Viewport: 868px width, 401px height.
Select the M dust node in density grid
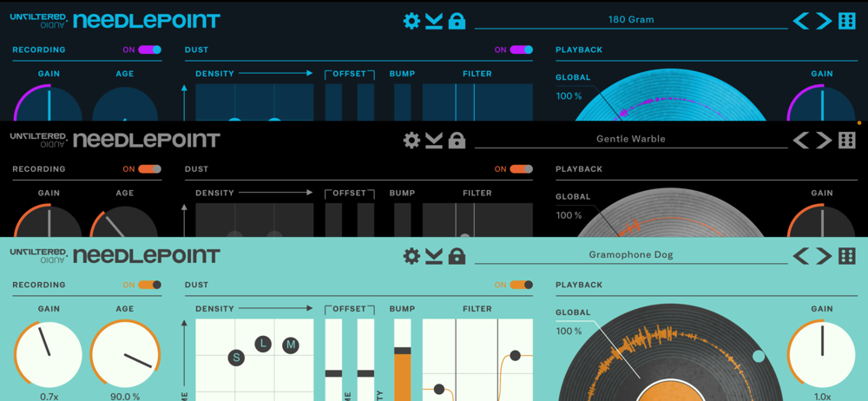tap(291, 346)
